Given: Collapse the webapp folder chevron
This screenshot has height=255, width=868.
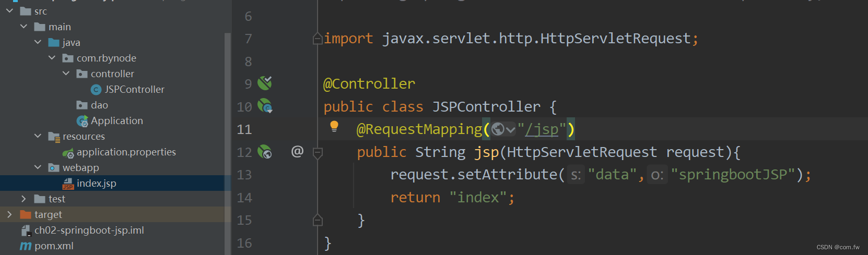Looking at the screenshot, I should (38, 167).
